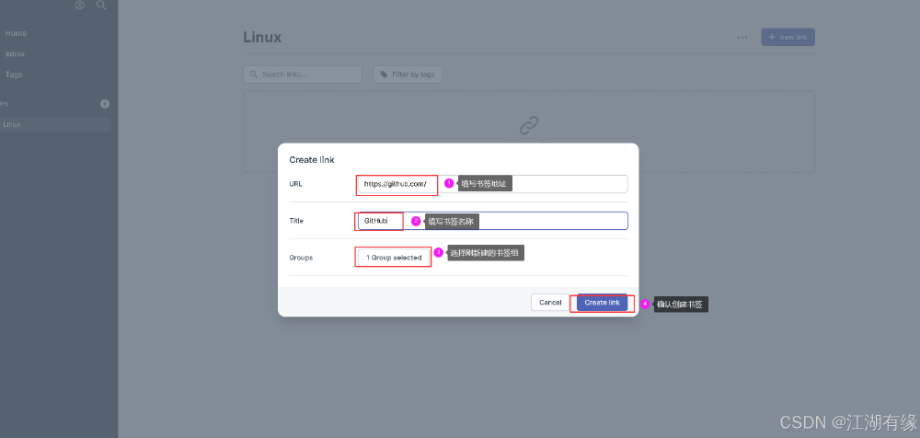This screenshot has width=920, height=438.
Task: Click the chain link icon in empty area
Action: point(529,125)
